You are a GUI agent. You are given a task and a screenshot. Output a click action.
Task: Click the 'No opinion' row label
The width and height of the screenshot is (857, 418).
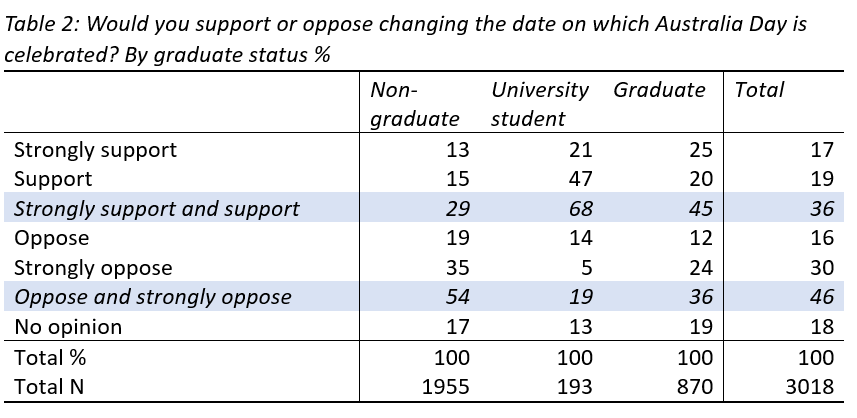68,327
